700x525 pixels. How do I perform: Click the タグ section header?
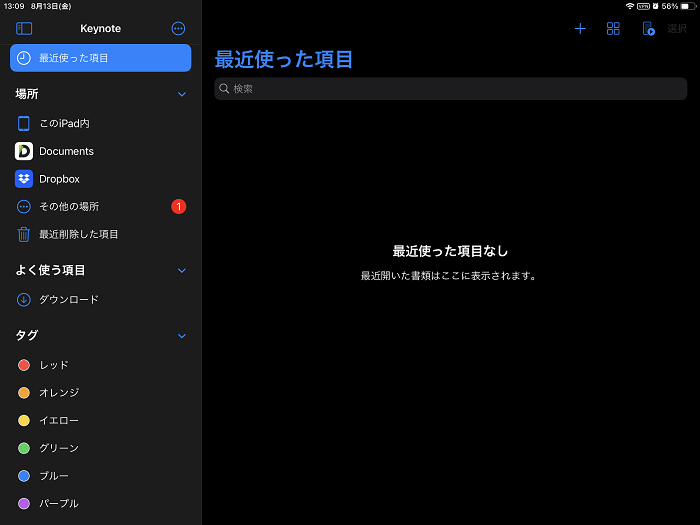[x=27, y=336]
